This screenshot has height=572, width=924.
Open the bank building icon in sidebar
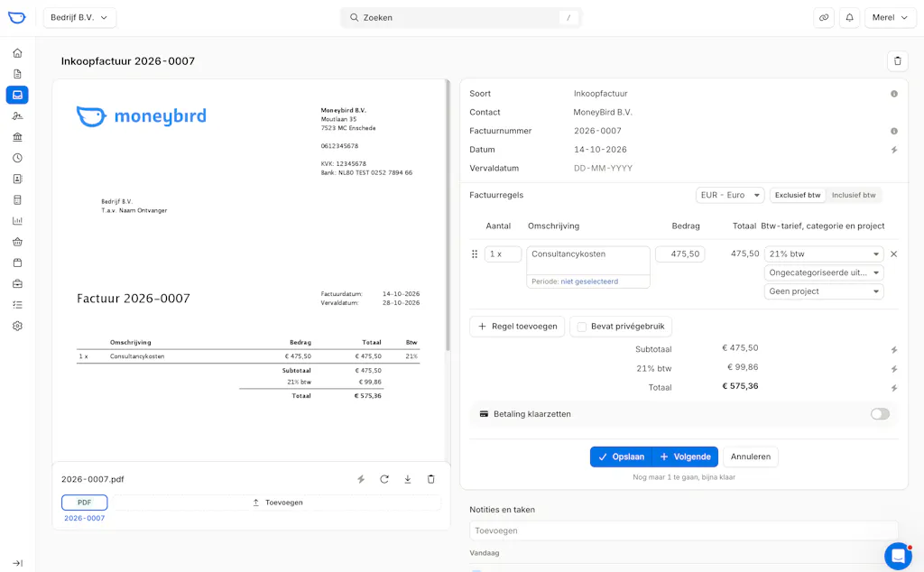click(17, 137)
